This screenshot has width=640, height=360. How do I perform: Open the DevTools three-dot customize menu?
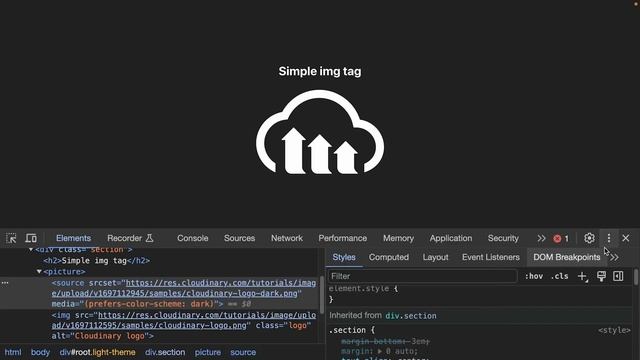coord(609,238)
